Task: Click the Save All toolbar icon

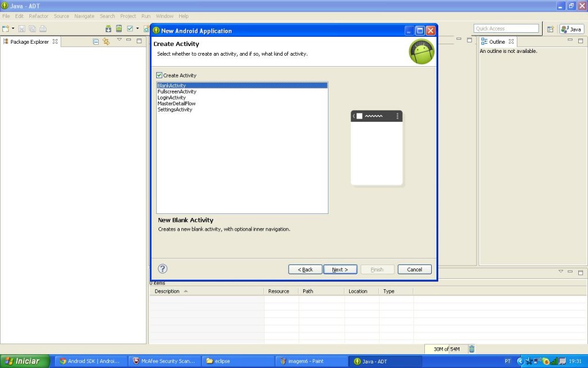Action: (32, 29)
